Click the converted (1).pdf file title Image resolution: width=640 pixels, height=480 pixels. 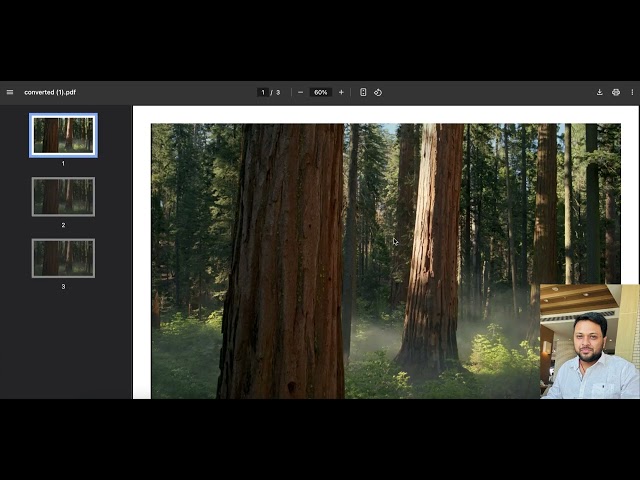pyautogui.click(x=50, y=92)
